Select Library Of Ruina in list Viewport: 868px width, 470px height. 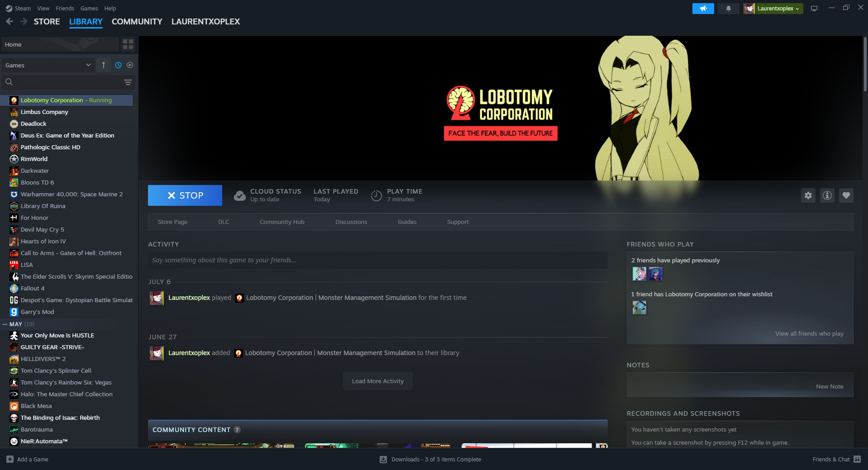coord(67,206)
